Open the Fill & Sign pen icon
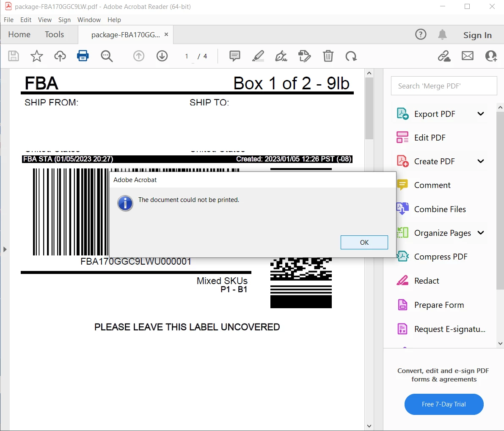This screenshot has height=431, width=504. [x=281, y=56]
